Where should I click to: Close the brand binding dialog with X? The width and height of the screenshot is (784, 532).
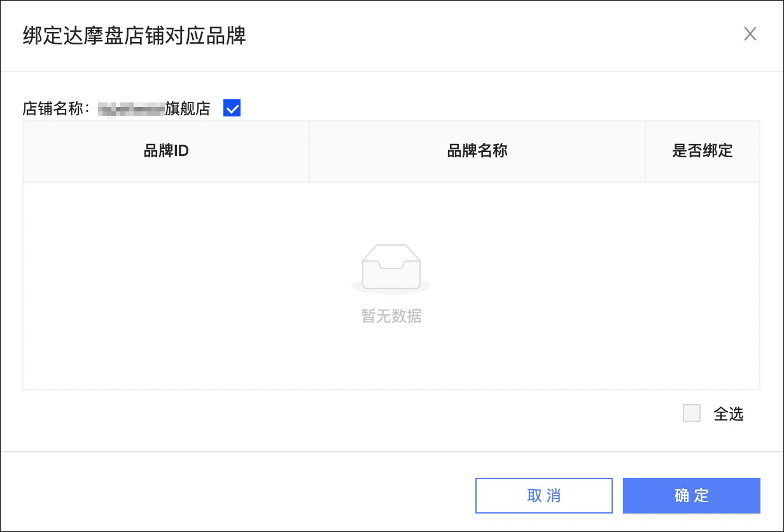click(750, 34)
